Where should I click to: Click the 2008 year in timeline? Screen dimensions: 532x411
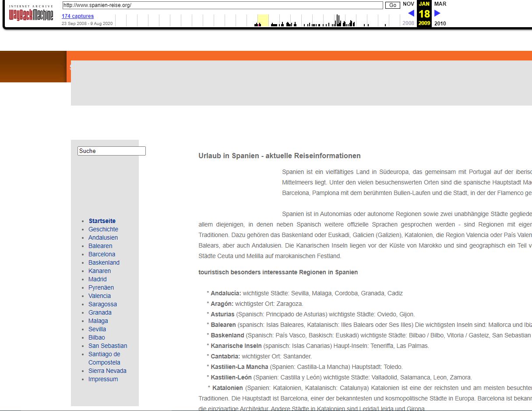click(x=408, y=23)
